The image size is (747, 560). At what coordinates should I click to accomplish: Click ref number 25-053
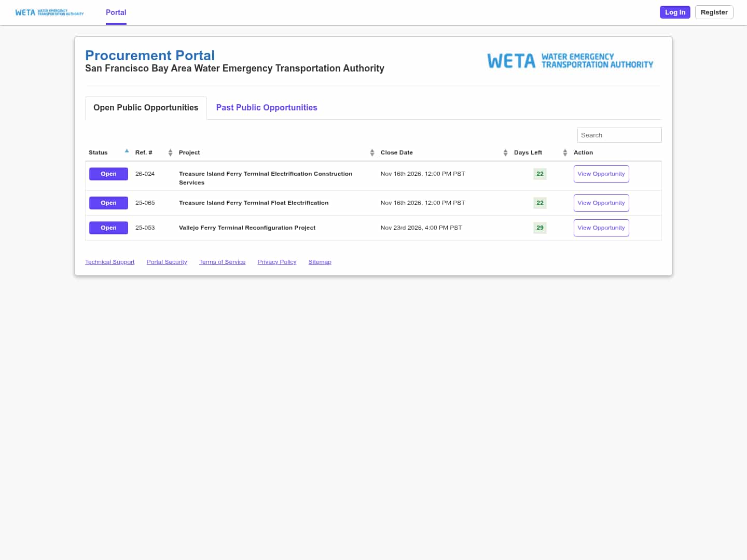tap(145, 228)
